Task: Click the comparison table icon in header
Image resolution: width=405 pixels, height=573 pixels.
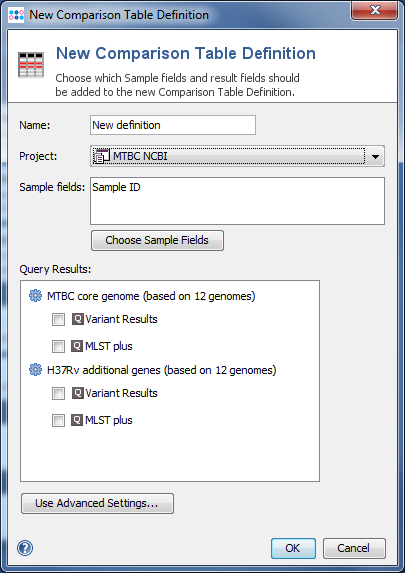Action: 31,65
